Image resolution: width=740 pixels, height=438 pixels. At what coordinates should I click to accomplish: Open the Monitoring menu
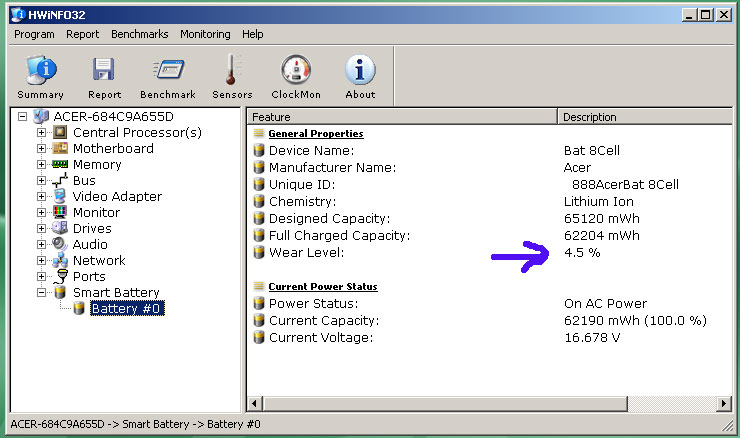click(x=205, y=34)
